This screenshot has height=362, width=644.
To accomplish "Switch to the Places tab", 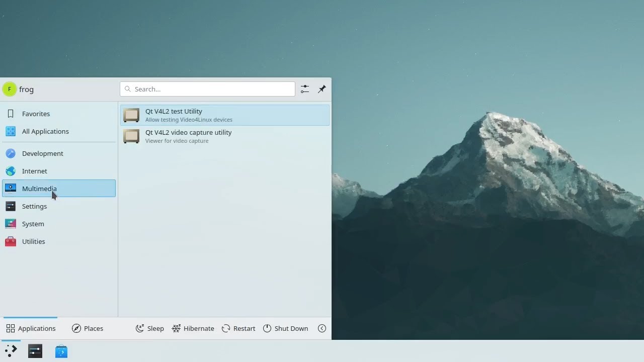I will 88,328.
